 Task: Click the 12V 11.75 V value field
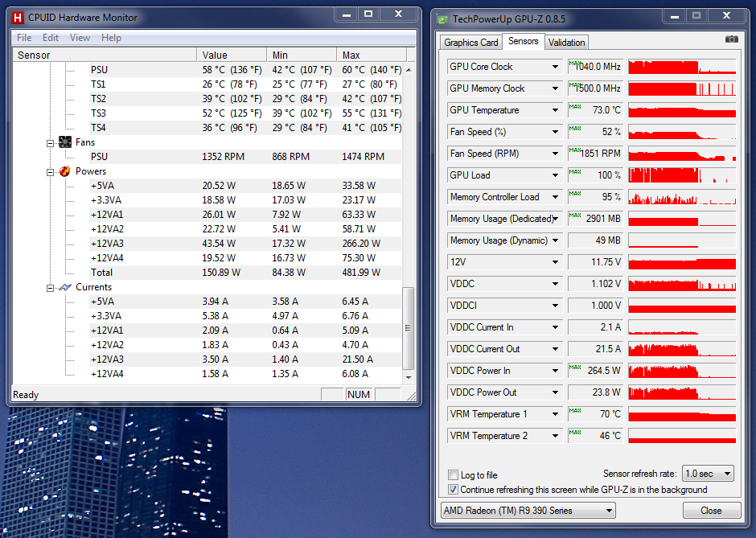595,262
